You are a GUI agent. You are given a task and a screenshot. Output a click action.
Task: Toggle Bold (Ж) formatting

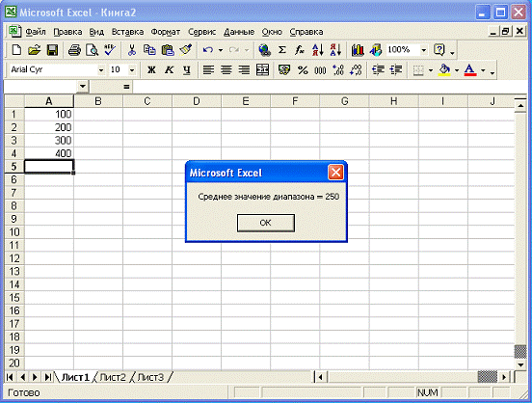151,70
